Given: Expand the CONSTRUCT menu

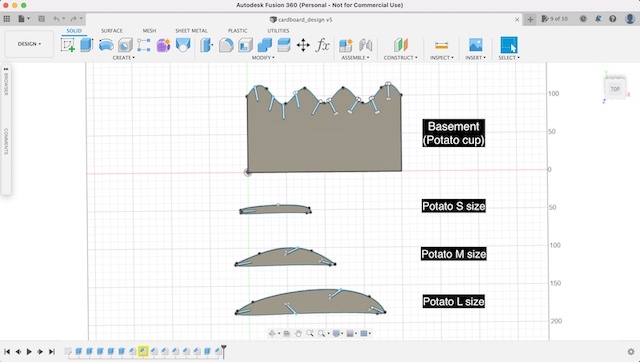Looking at the screenshot, I should click(x=400, y=58).
